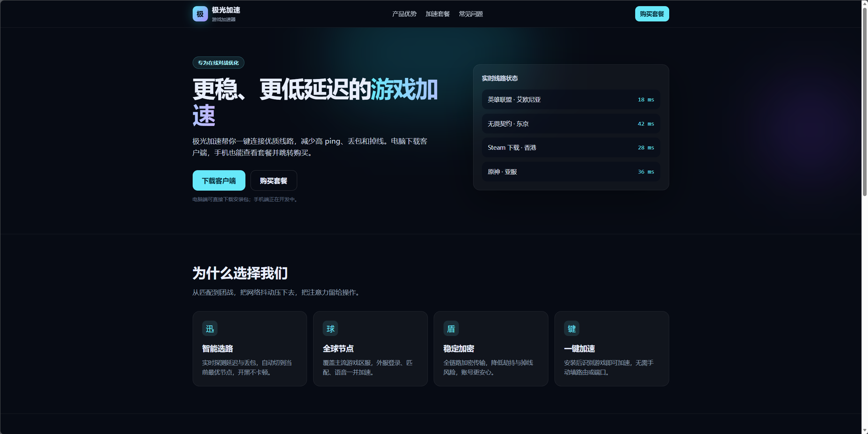Click the 下载客户端 button
The height and width of the screenshot is (434, 868).
219,180
